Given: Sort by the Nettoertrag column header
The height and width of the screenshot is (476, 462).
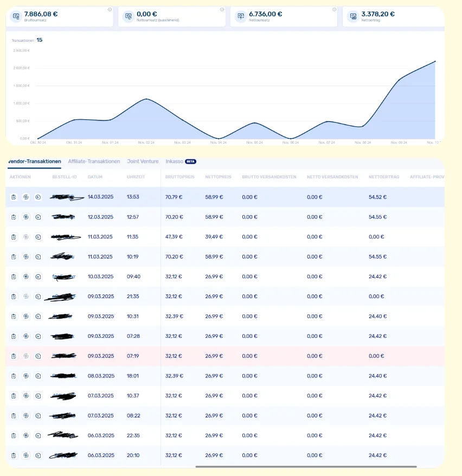Looking at the screenshot, I should click(x=384, y=177).
